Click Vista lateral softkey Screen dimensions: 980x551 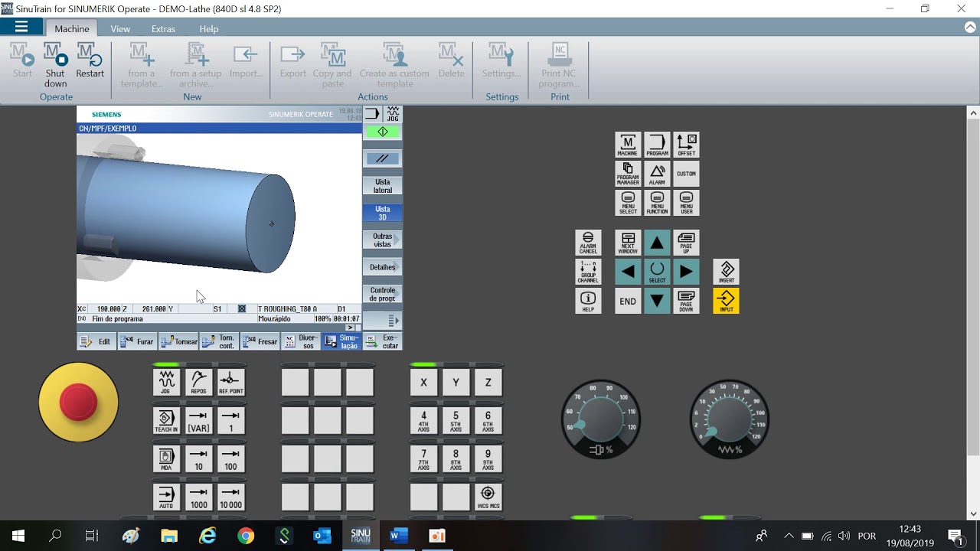coord(382,186)
